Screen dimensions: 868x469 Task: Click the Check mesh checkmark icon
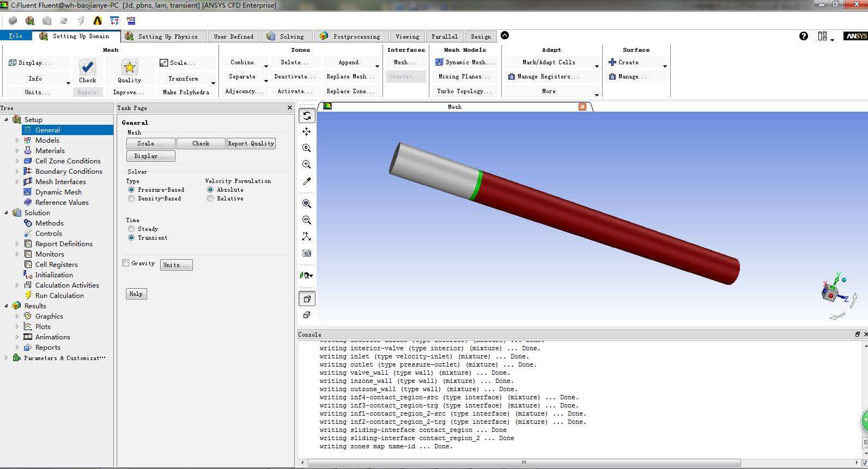pyautogui.click(x=87, y=68)
